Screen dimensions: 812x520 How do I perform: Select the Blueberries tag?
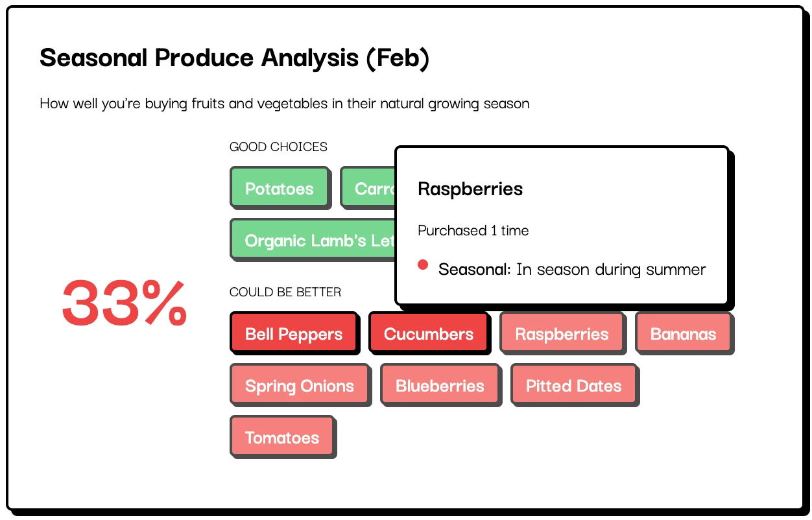pyautogui.click(x=440, y=385)
